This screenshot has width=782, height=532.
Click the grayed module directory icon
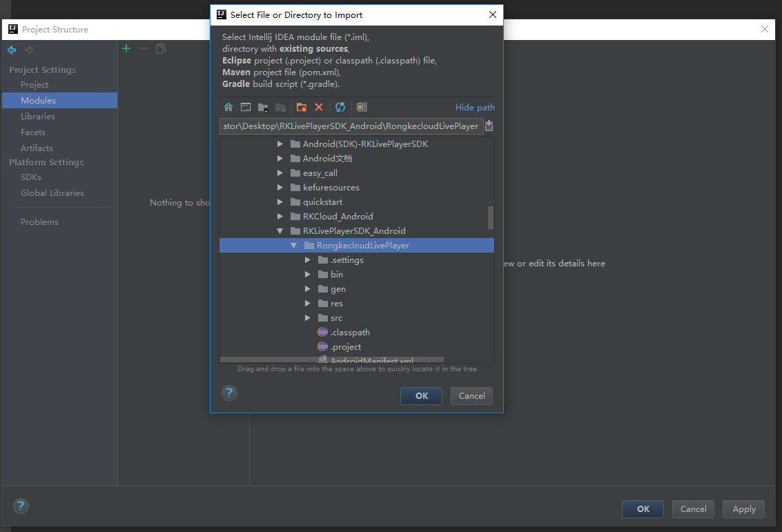coord(280,107)
